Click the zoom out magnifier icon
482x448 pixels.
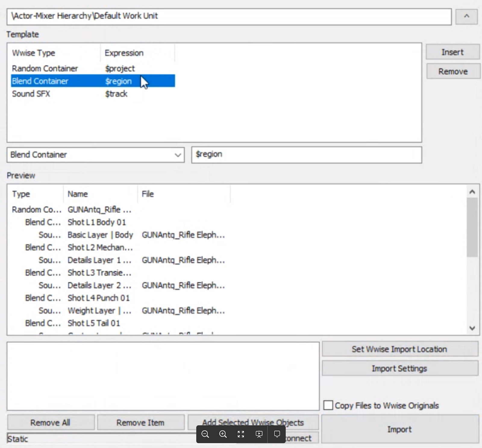pyautogui.click(x=205, y=434)
